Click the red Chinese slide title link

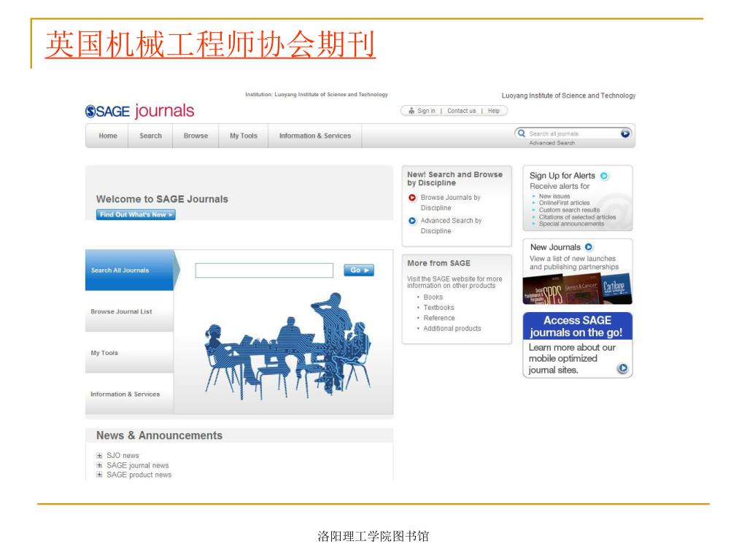click(x=211, y=44)
